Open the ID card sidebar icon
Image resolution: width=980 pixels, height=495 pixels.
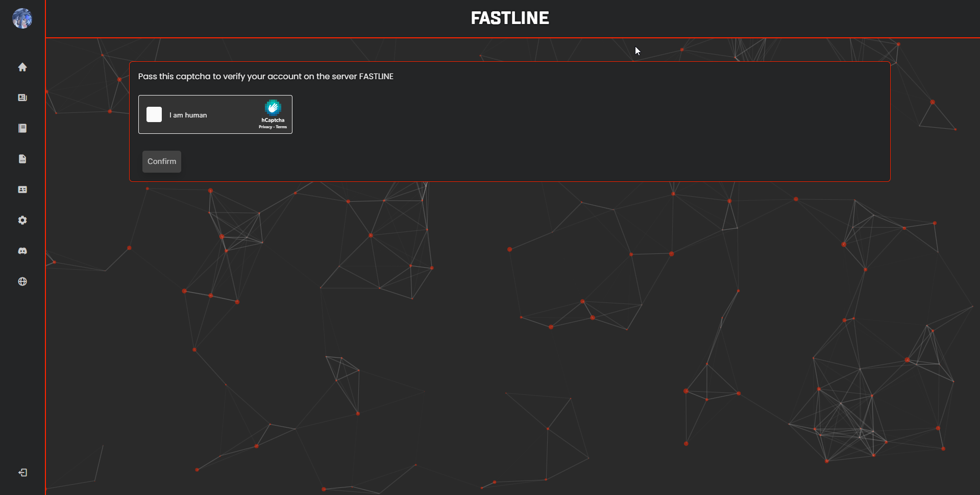tap(22, 190)
